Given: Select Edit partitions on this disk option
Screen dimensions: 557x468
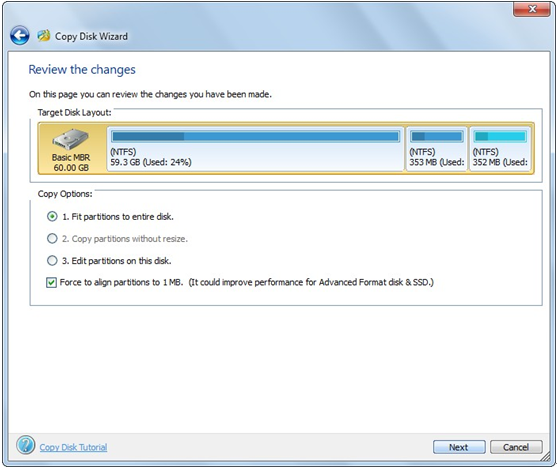Looking at the screenshot, I should point(52,260).
